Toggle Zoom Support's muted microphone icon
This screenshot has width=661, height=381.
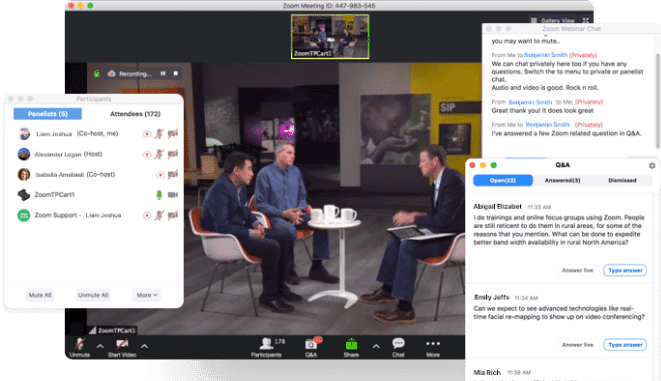tap(159, 215)
